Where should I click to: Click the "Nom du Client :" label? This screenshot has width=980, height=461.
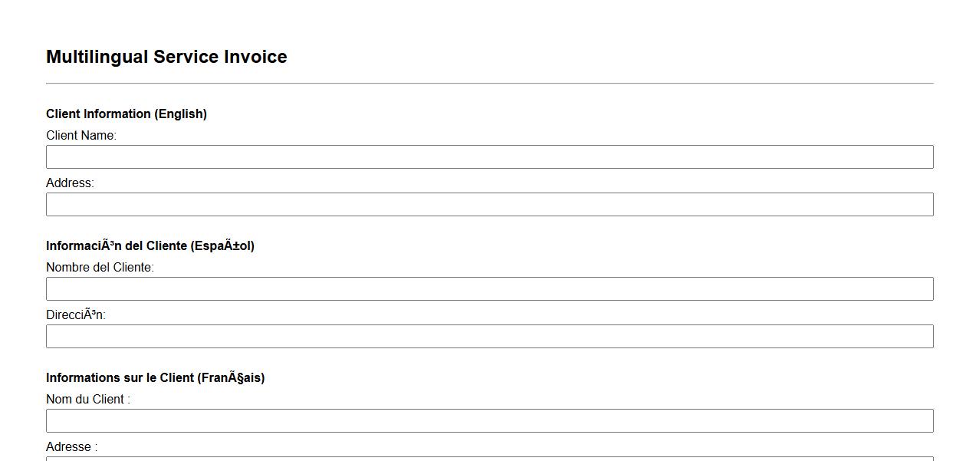(88, 400)
